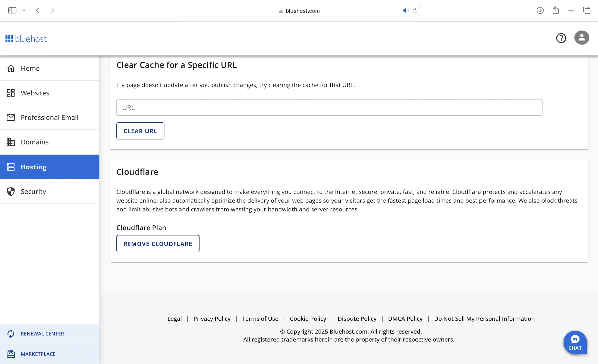Open Professional Email section
This screenshot has height=364, width=598.
tap(50, 117)
